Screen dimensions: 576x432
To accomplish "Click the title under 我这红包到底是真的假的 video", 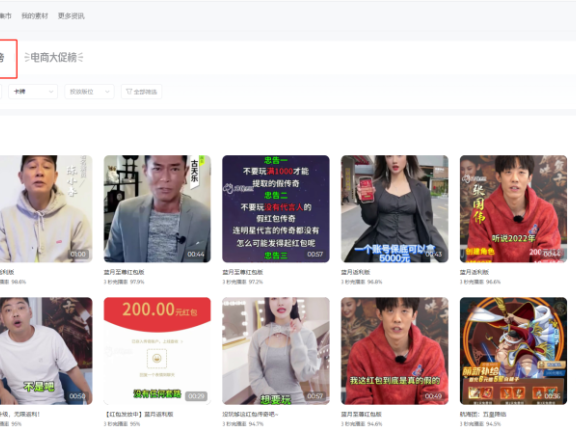I will (361, 414).
